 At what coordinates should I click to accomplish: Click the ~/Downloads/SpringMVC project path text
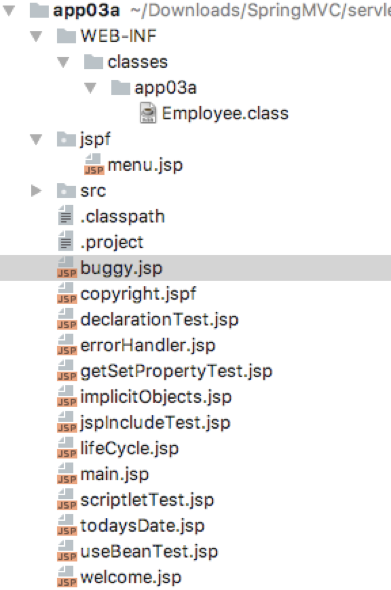260,11
